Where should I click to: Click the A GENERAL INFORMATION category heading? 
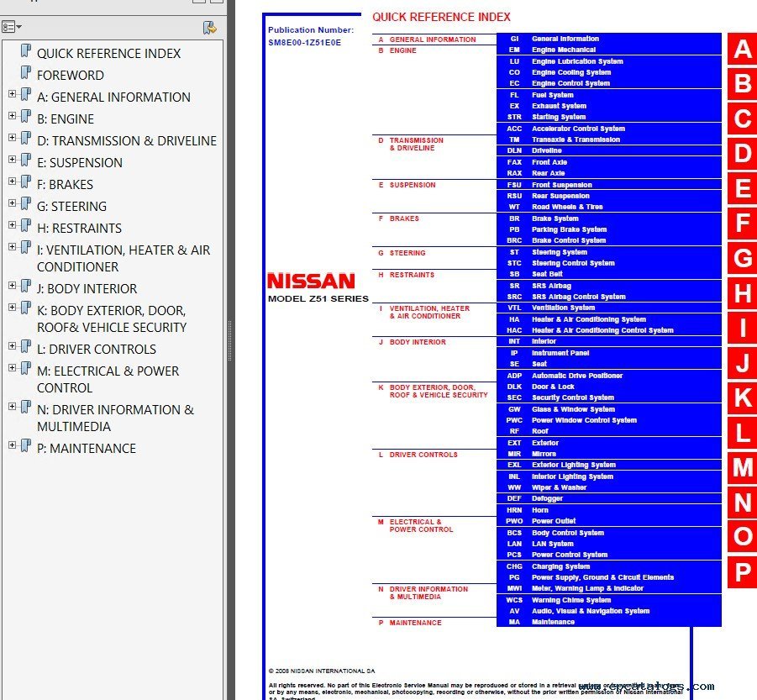point(428,39)
